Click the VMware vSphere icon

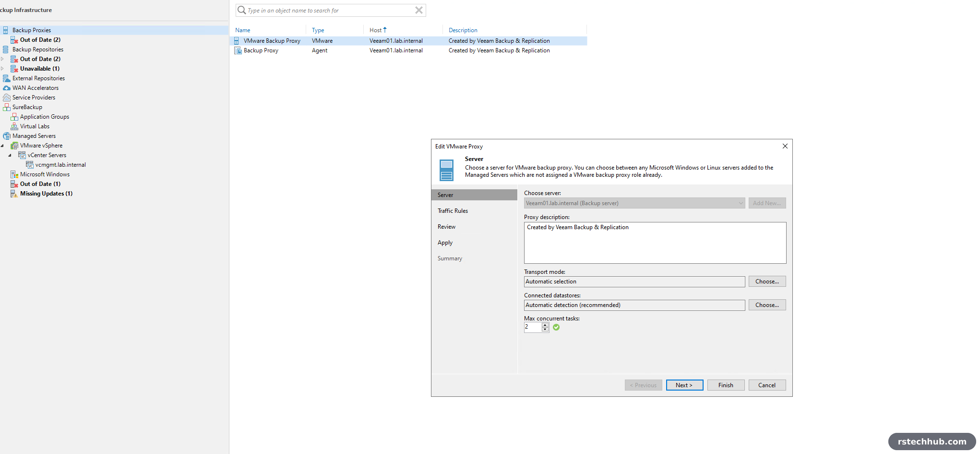point(14,146)
